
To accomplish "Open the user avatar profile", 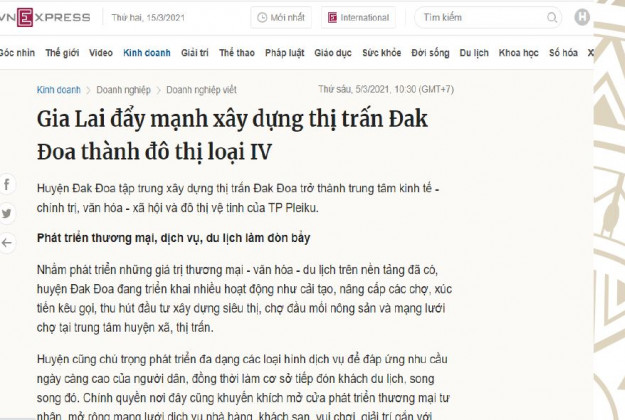I will click(x=583, y=17).
